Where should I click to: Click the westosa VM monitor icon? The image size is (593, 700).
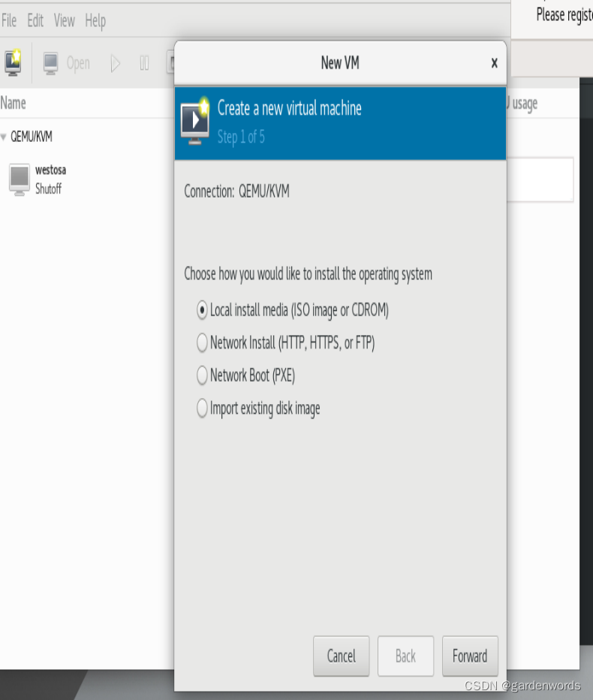[20, 180]
